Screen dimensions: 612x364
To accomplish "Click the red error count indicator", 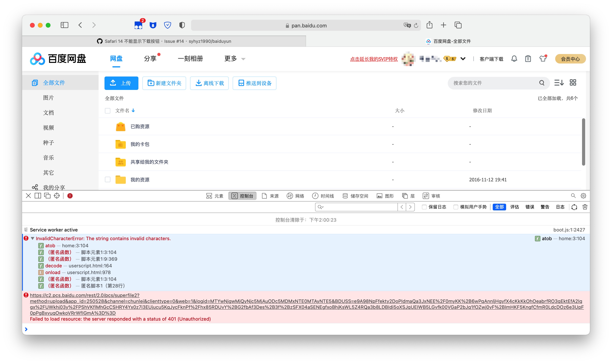I will pyautogui.click(x=70, y=196).
